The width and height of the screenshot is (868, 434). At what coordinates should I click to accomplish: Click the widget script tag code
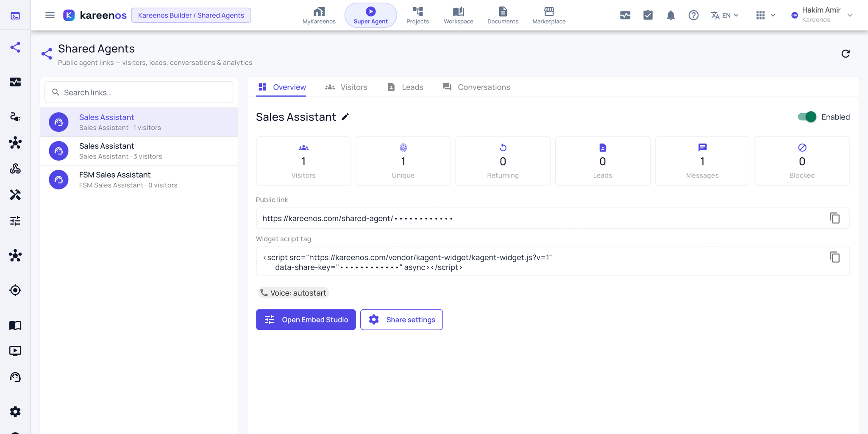pos(407,262)
